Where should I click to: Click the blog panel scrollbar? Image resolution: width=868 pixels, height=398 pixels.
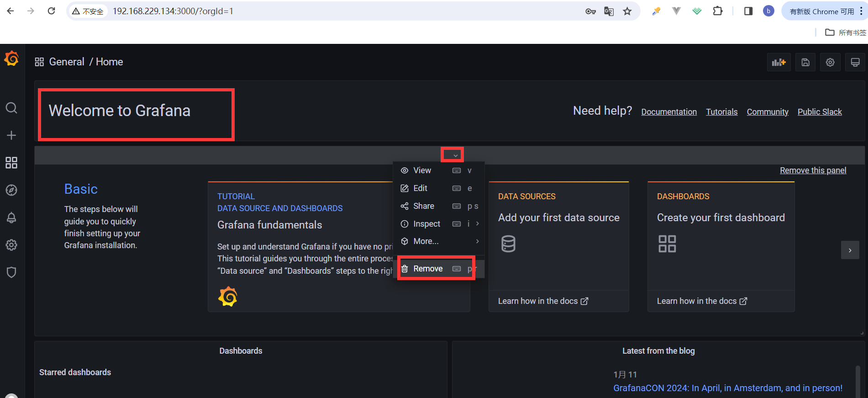pos(858,382)
